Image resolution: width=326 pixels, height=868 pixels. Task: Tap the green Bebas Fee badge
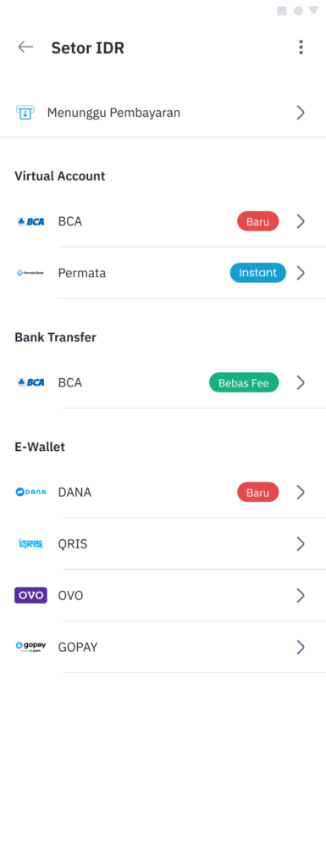(x=244, y=382)
